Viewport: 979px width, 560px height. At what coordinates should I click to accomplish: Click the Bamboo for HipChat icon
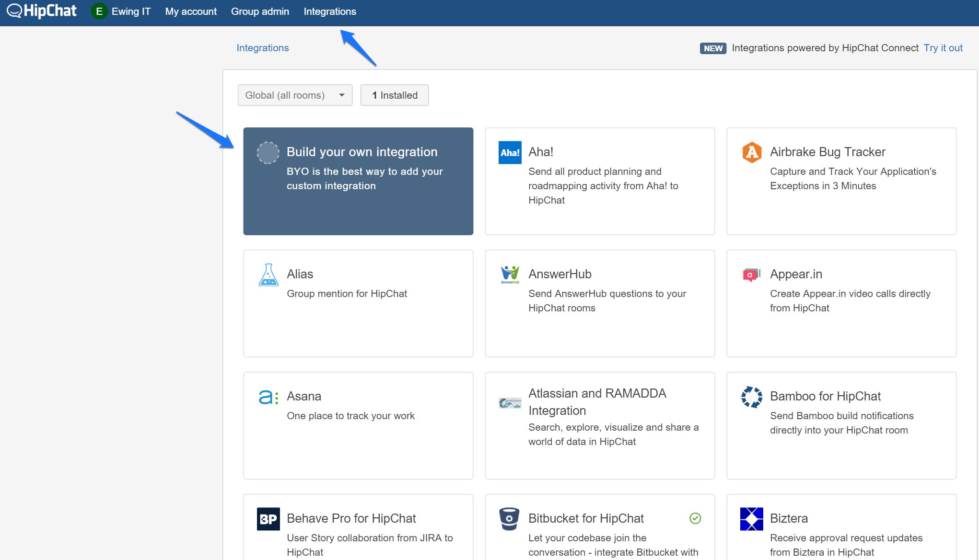point(751,397)
